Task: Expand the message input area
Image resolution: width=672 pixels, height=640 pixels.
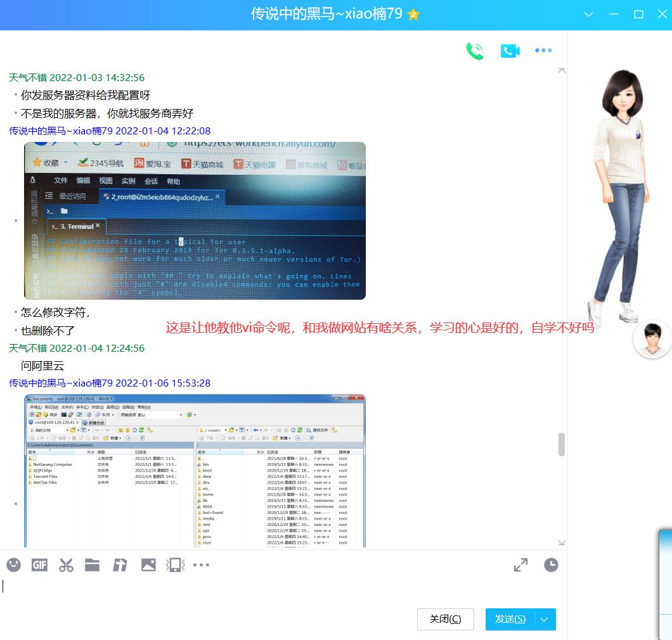Action: [520, 565]
